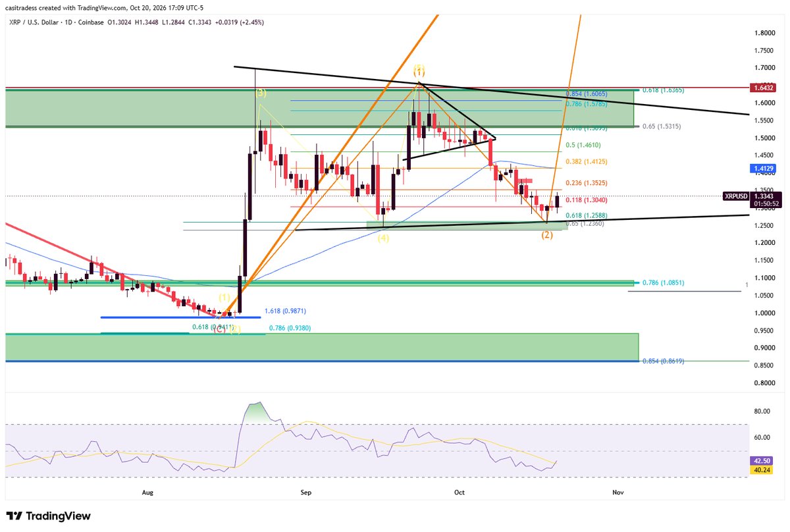Click the 1.4500 price axis label
Viewport: 790px width, 532px height.
(765, 156)
